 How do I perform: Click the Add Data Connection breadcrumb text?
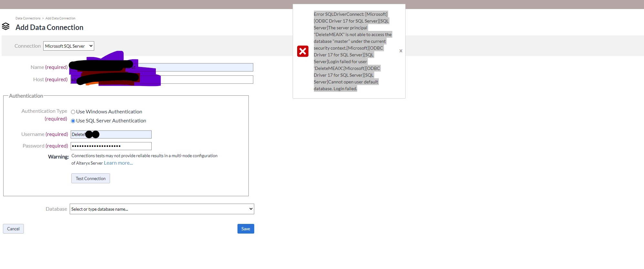tap(60, 18)
